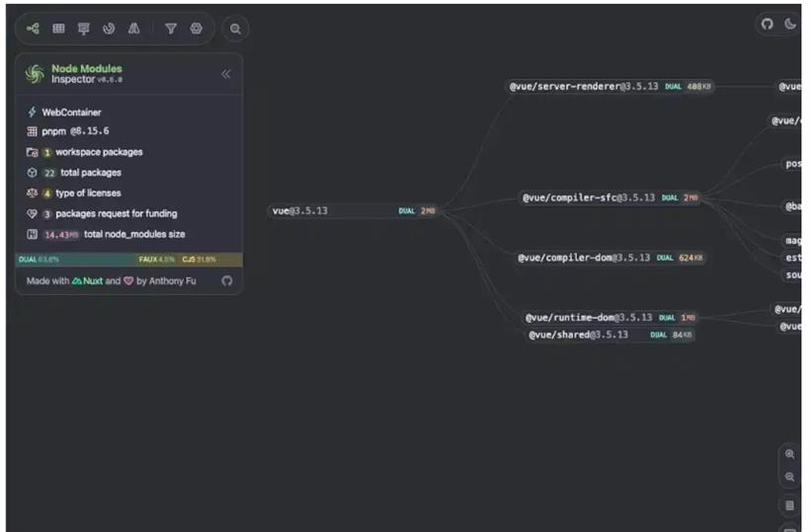Click the "4 type of licenses" row
This screenshot has height=532, width=810.
(73, 193)
